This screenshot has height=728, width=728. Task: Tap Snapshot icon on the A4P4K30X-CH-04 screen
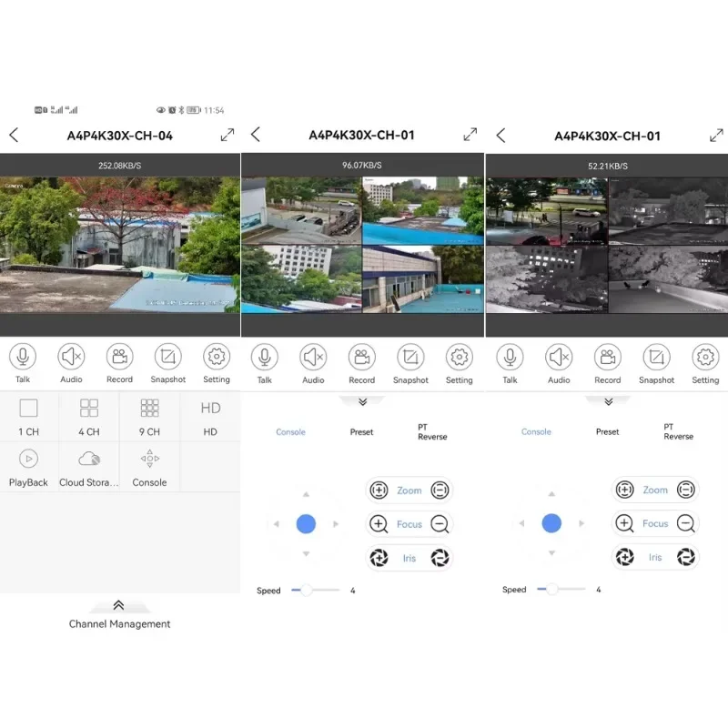(168, 357)
